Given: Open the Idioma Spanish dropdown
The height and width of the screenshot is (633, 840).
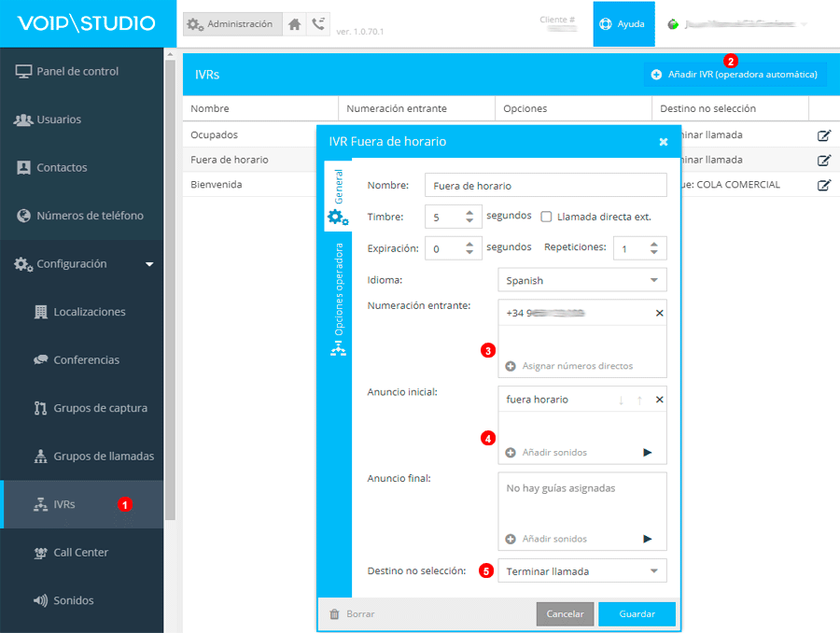Looking at the screenshot, I should tap(582, 280).
